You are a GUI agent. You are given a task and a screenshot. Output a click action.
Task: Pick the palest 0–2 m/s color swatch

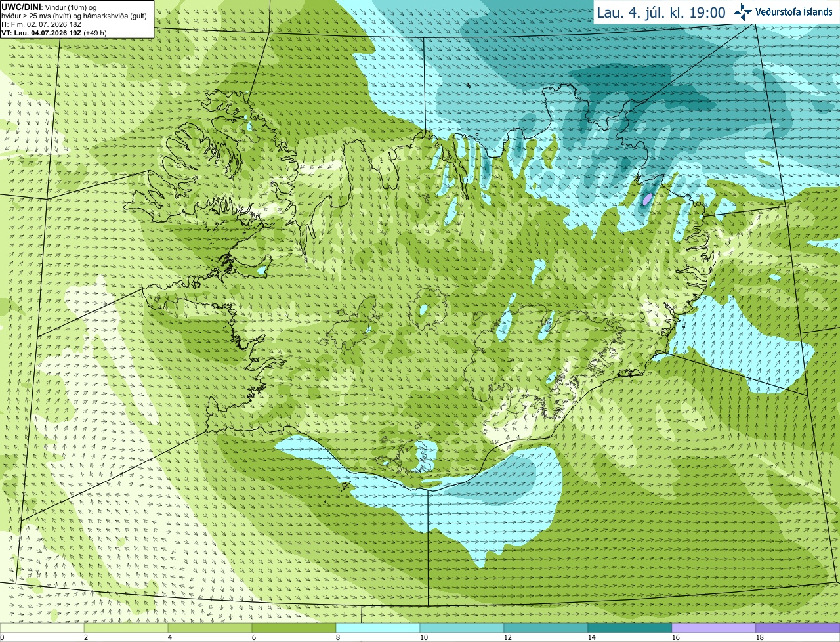coord(42,628)
